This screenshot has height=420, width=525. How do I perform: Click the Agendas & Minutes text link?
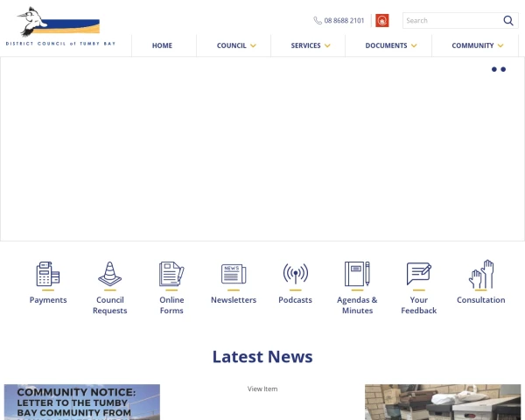357,305
